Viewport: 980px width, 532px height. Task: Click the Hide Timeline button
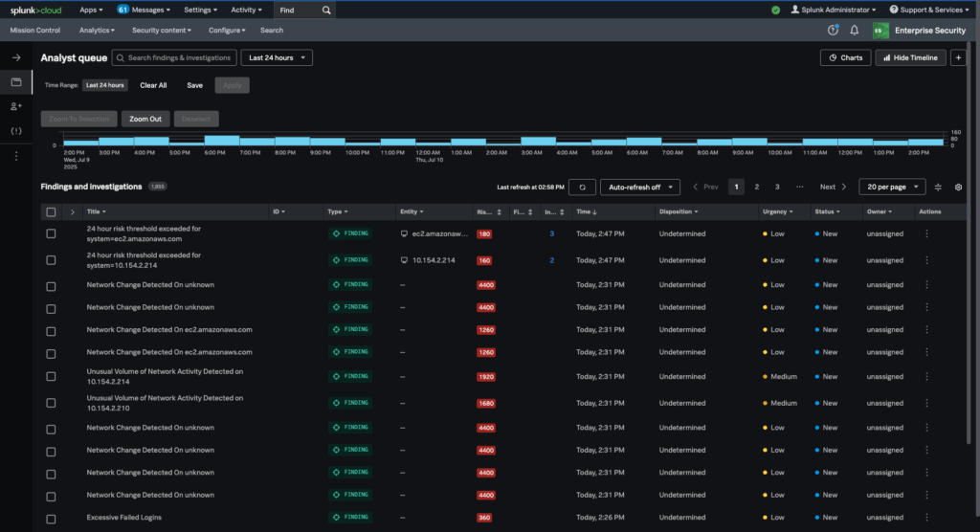point(911,57)
